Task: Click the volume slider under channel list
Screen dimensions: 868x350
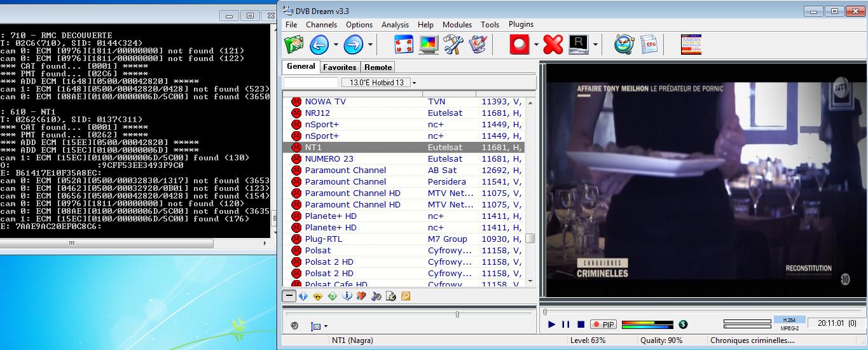Action: point(409,314)
